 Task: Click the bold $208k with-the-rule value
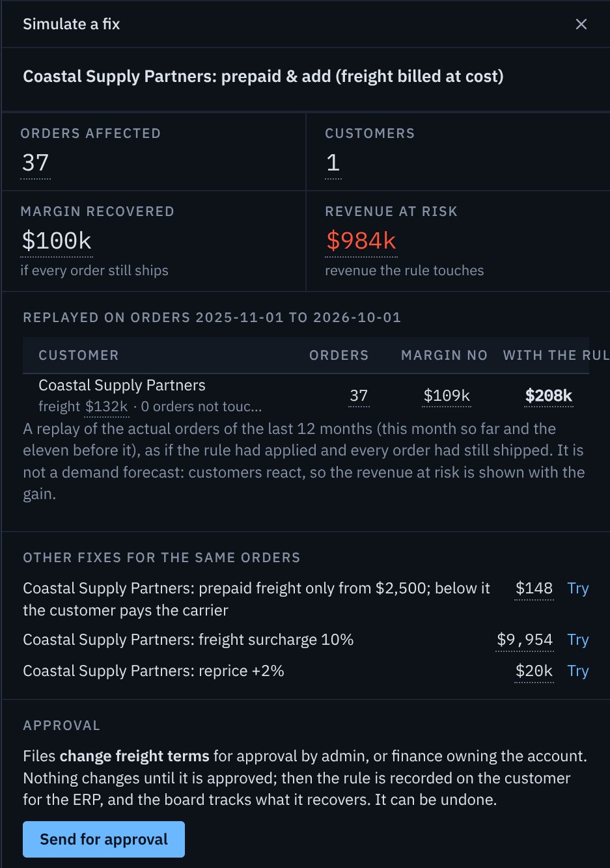549,396
